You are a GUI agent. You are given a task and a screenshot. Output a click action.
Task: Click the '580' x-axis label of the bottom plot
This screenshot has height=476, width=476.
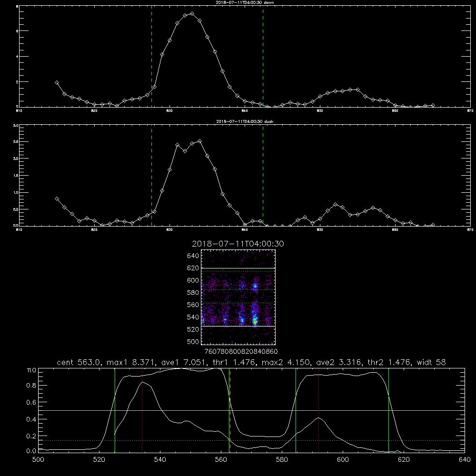(x=282, y=460)
